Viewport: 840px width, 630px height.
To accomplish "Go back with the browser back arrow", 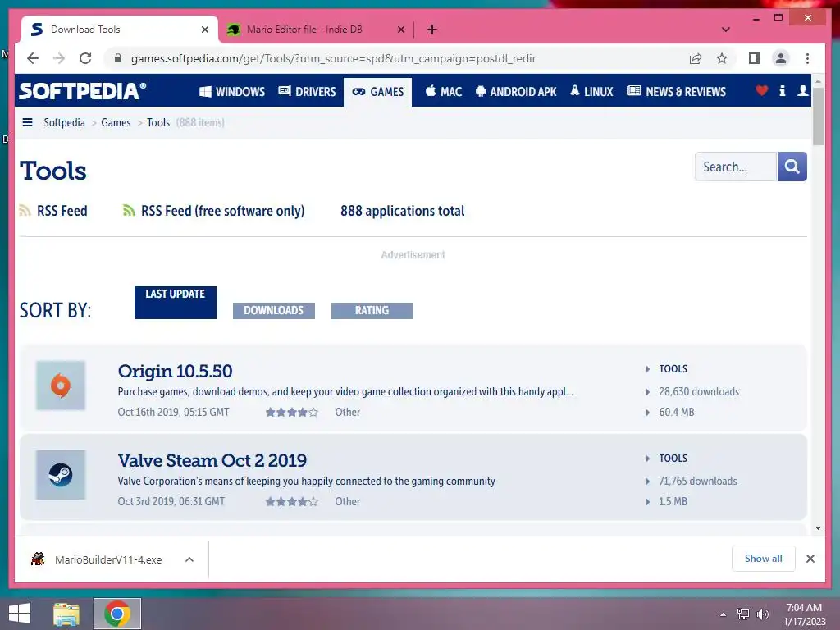I will tap(33, 58).
